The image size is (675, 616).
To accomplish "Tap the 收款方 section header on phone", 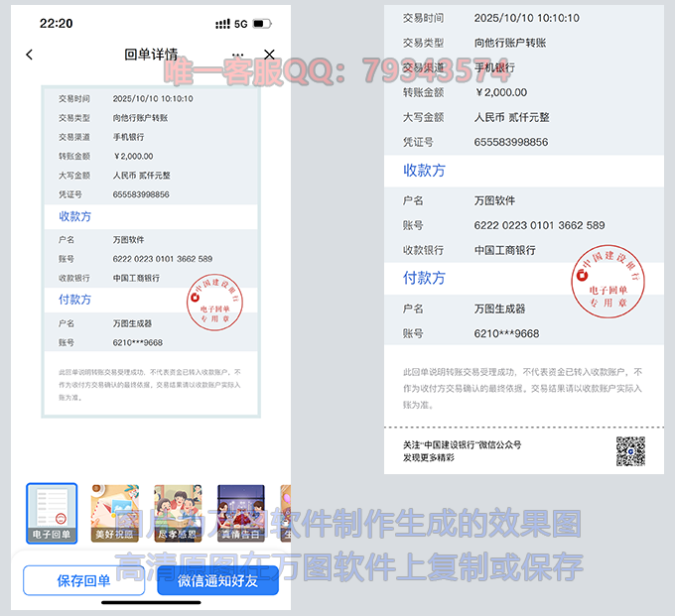I will [x=74, y=216].
